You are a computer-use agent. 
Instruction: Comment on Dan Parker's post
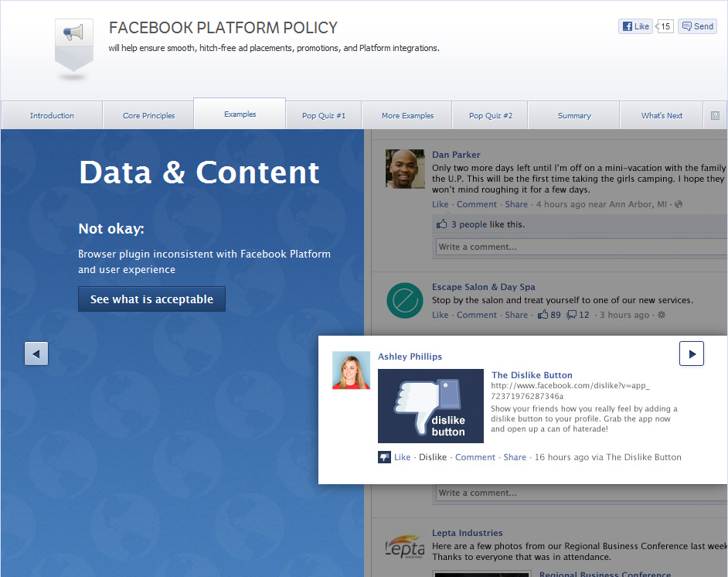[476, 204]
